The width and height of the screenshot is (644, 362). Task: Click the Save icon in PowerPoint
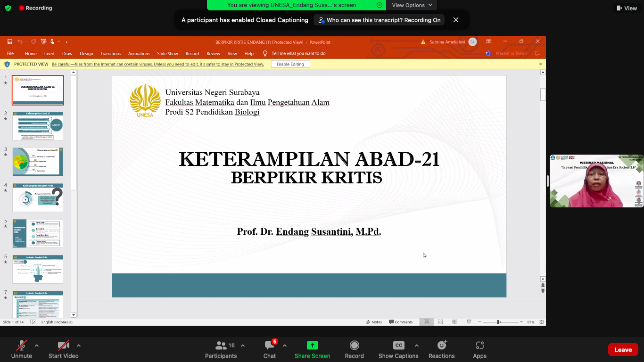pyautogui.click(x=10, y=42)
